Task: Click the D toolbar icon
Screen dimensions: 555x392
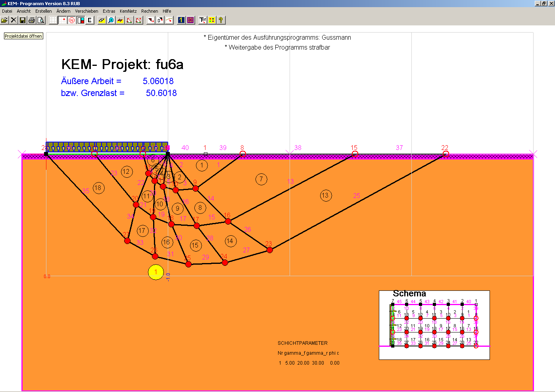Action: [x=160, y=20]
